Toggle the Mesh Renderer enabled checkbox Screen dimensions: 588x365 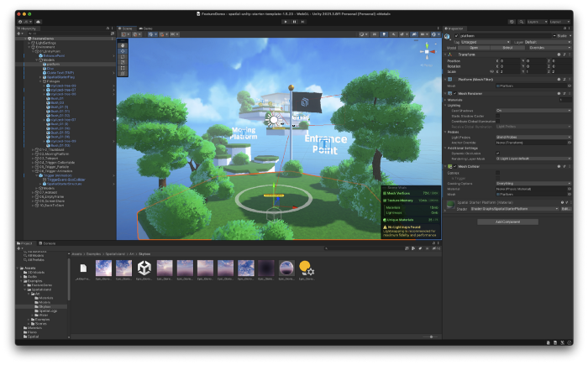pyautogui.click(x=455, y=93)
